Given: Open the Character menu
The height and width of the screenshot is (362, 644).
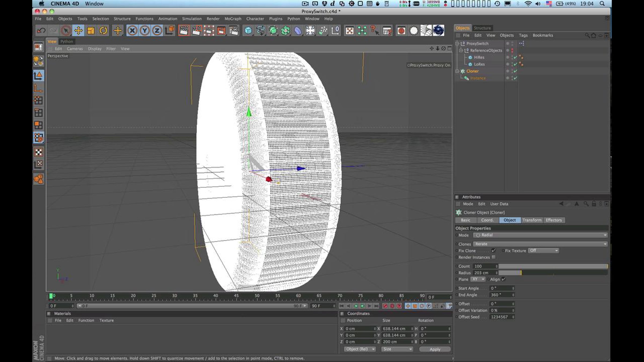Looking at the screenshot, I should [x=255, y=19].
